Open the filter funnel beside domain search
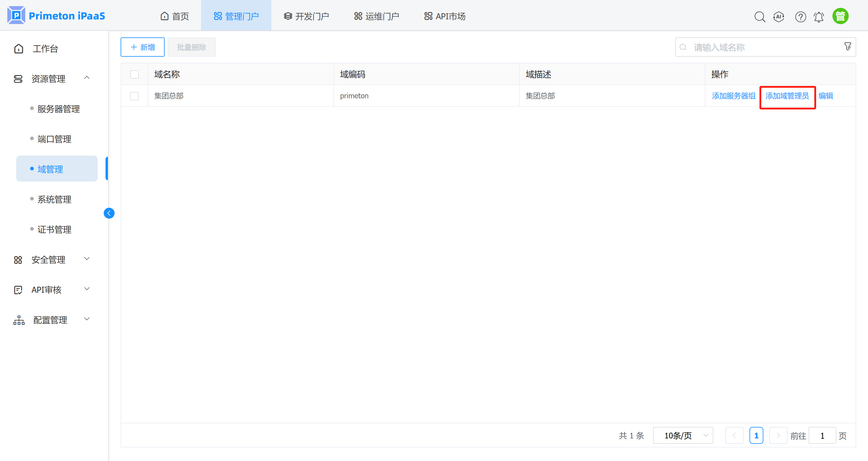The width and height of the screenshot is (868, 461). tap(848, 46)
